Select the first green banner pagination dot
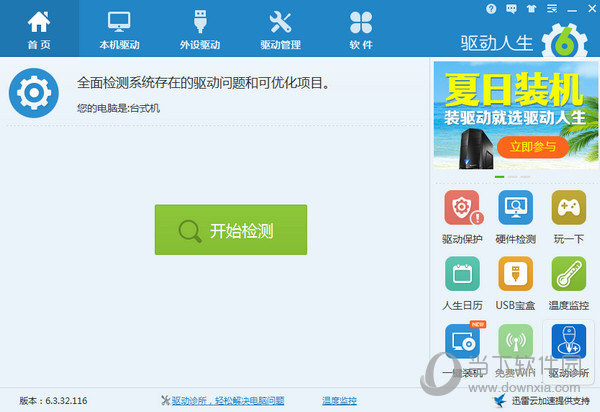The height and width of the screenshot is (412, 600). tap(499, 177)
